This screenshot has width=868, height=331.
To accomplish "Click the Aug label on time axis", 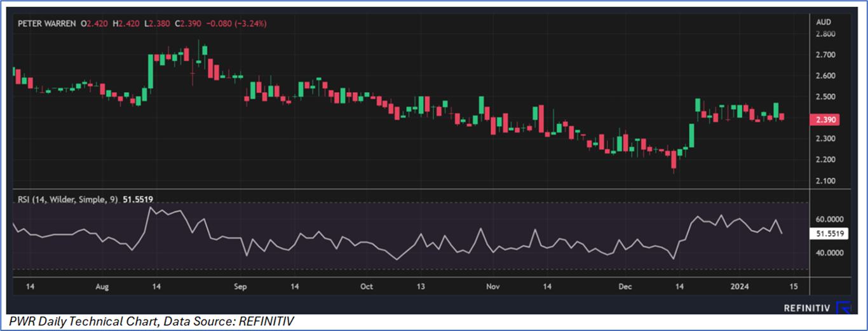I will 102,287.
